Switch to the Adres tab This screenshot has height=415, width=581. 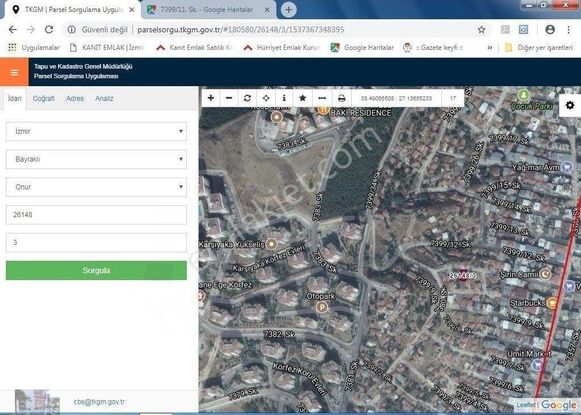[75, 99]
